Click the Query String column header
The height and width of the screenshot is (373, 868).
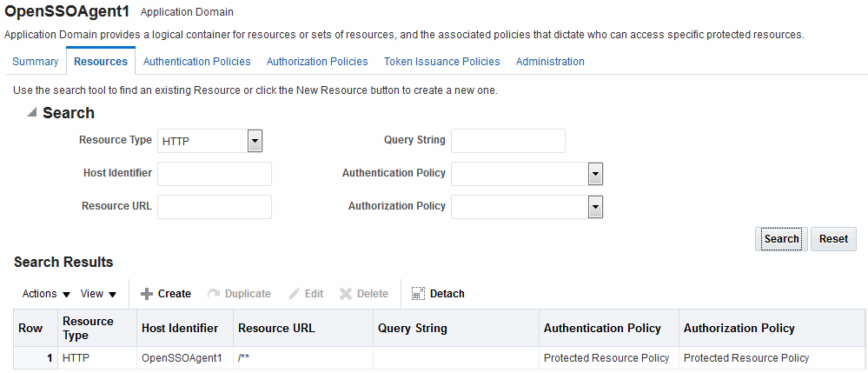pos(456,328)
